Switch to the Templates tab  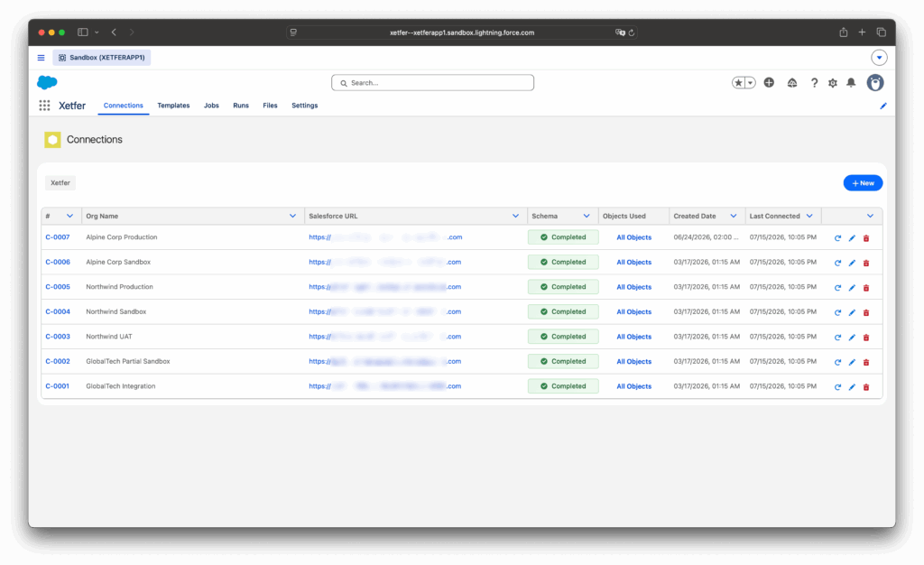[x=173, y=106]
